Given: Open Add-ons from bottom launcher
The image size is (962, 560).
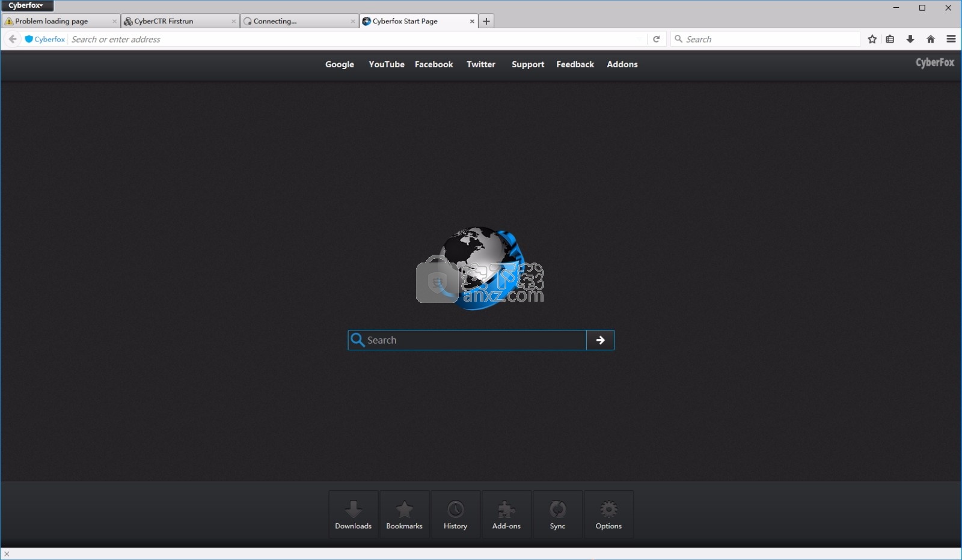Looking at the screenshot, I should click(507, 514).
